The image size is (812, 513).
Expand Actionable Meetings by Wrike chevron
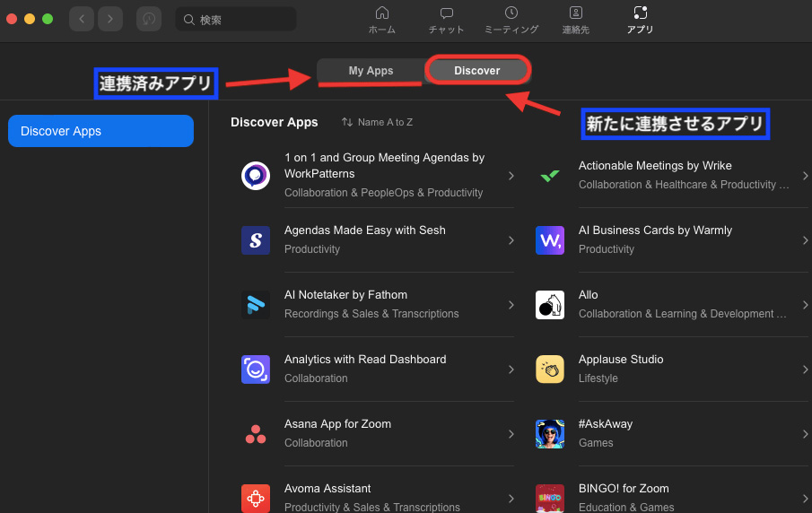[805, 176]
